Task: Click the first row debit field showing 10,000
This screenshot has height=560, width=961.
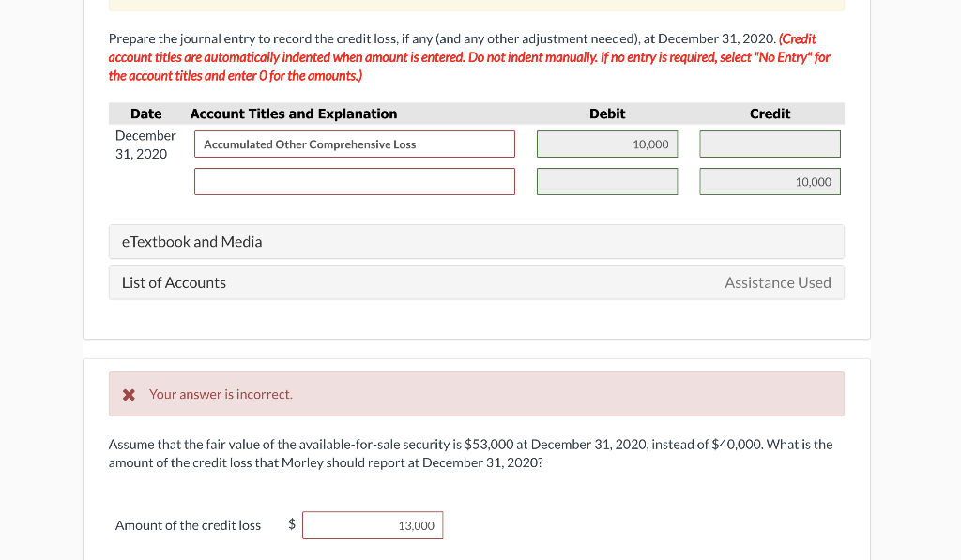Action: pos(607,144)
